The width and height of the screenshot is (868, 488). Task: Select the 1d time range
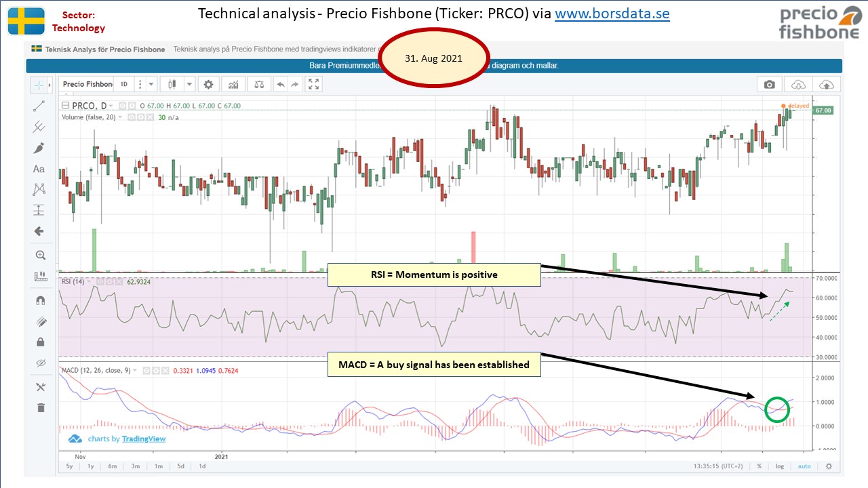(202, 466)
